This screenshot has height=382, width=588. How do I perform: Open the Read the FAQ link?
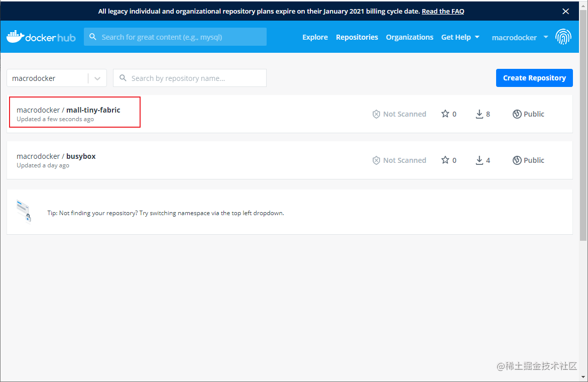point(443,11)
